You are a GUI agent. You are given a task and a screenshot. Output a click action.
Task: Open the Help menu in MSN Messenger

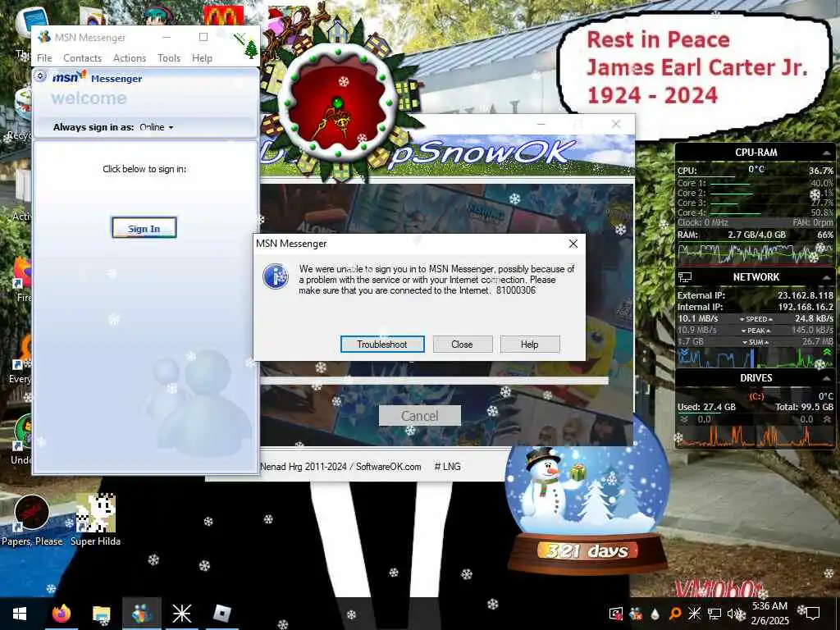pyautogui.click(x=202, y=58)
